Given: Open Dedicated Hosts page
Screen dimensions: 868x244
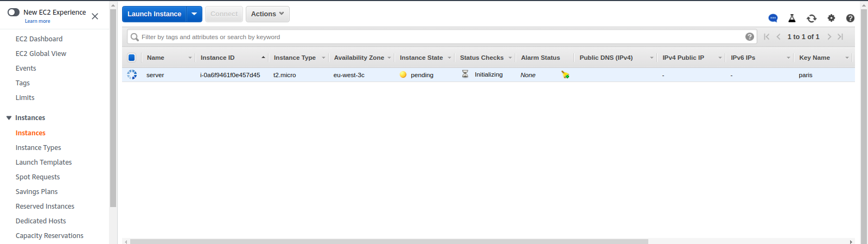Looking at the screenshot, I should coord(41,221).
